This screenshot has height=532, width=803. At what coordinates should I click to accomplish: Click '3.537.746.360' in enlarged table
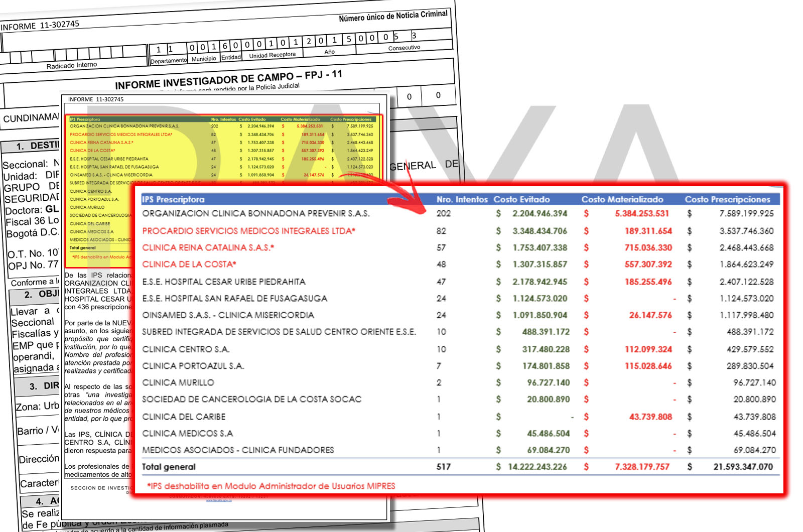pyautogui.click(x=747, y=231)
